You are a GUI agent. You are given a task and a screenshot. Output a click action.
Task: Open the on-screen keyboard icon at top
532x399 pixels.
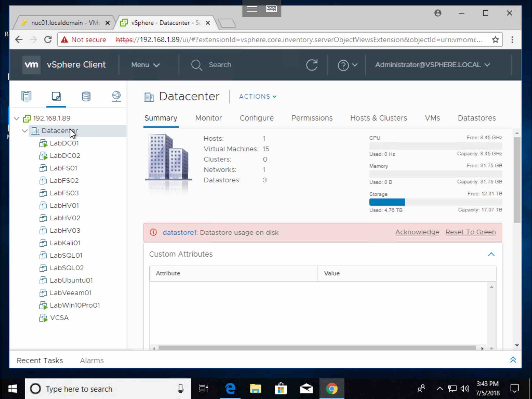tap(271, 9)
